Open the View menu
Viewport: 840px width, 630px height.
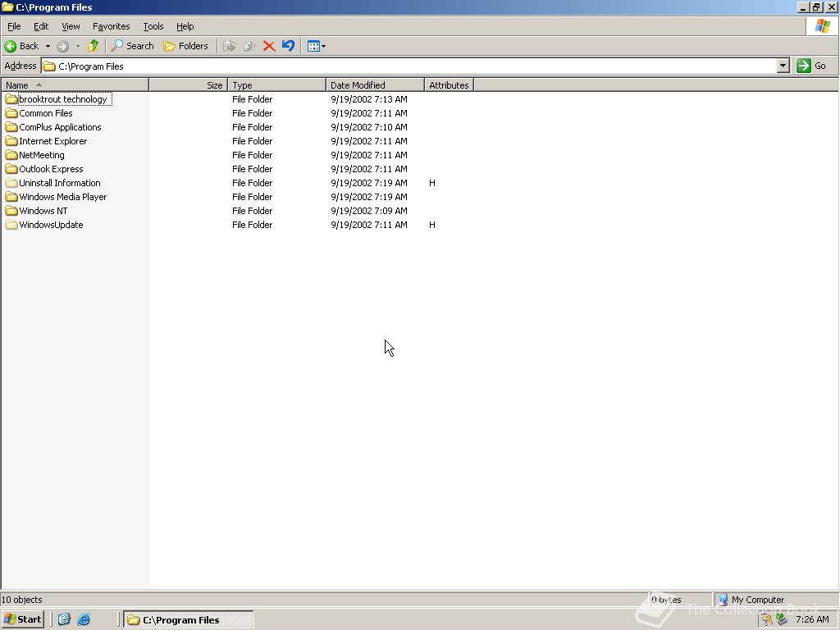pyautogui.click(x=71, y=26)
